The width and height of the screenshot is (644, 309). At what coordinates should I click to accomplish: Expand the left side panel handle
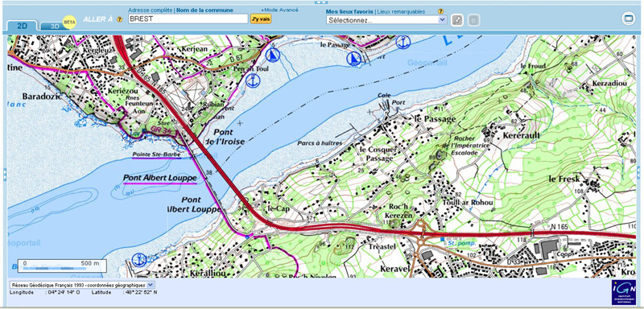(5, 174)
